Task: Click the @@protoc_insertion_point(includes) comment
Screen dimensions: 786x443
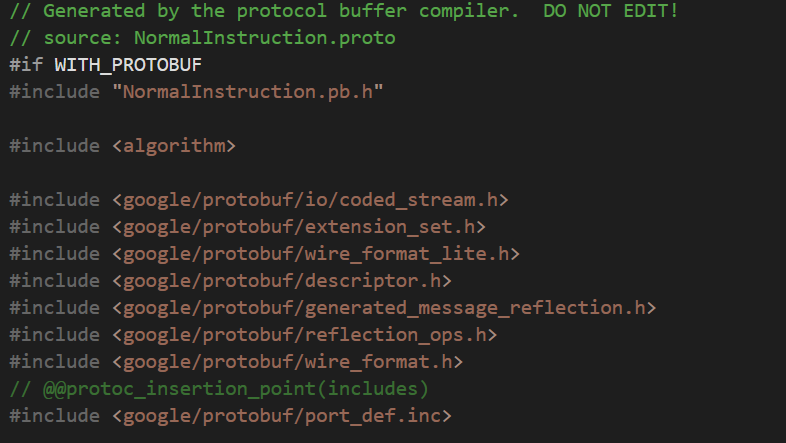Action: click(236, 389)
